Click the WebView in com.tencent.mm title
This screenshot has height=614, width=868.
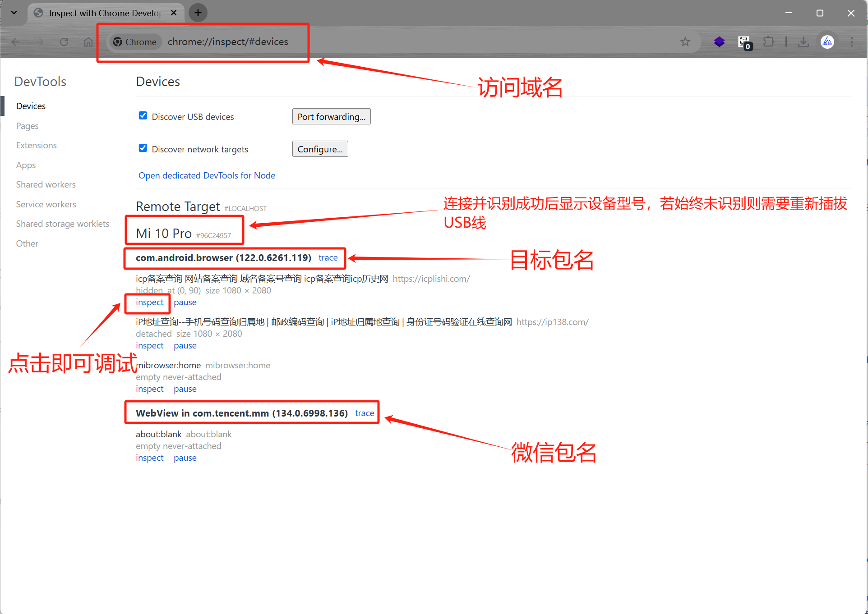(242, 413)
